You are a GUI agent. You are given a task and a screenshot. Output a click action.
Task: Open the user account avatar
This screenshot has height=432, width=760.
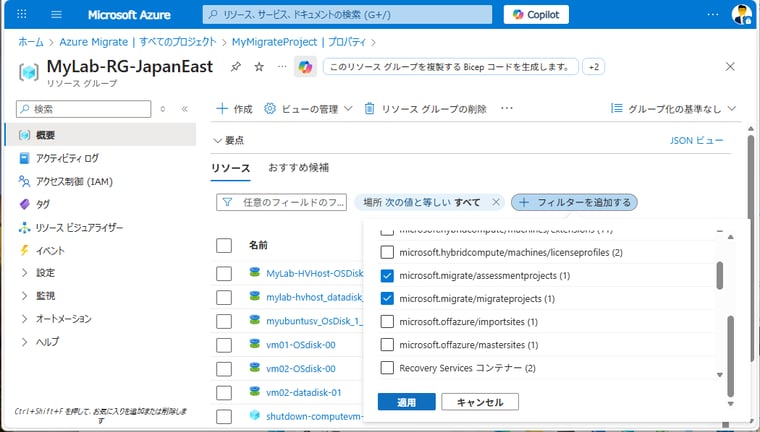(741, 14)
